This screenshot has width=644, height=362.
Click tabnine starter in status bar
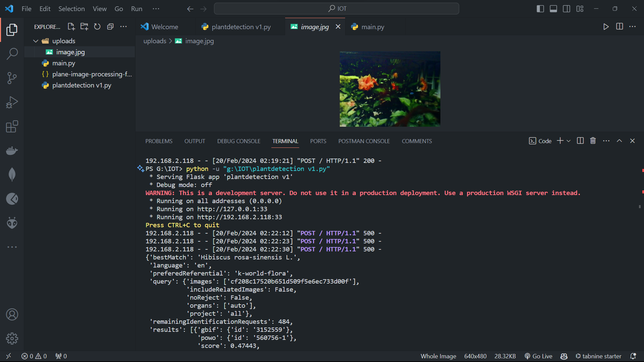[x=598, y=356]
